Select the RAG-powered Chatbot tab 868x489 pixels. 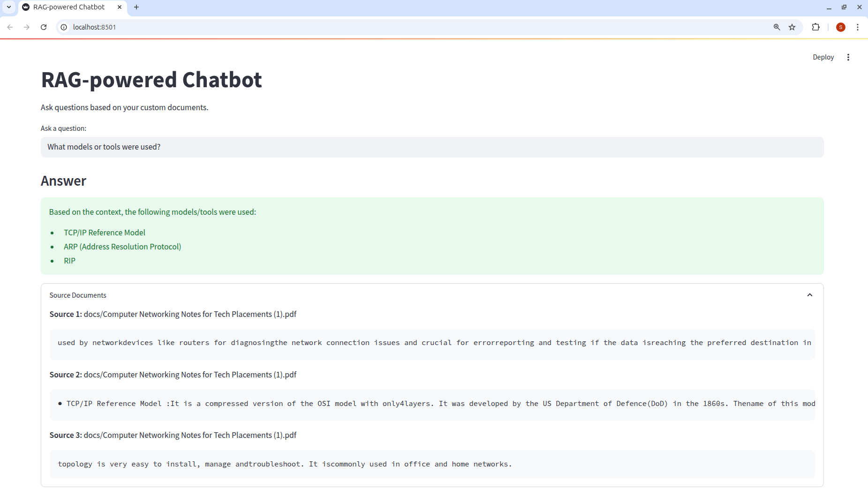pyautogui.click(x=69, y=7)
